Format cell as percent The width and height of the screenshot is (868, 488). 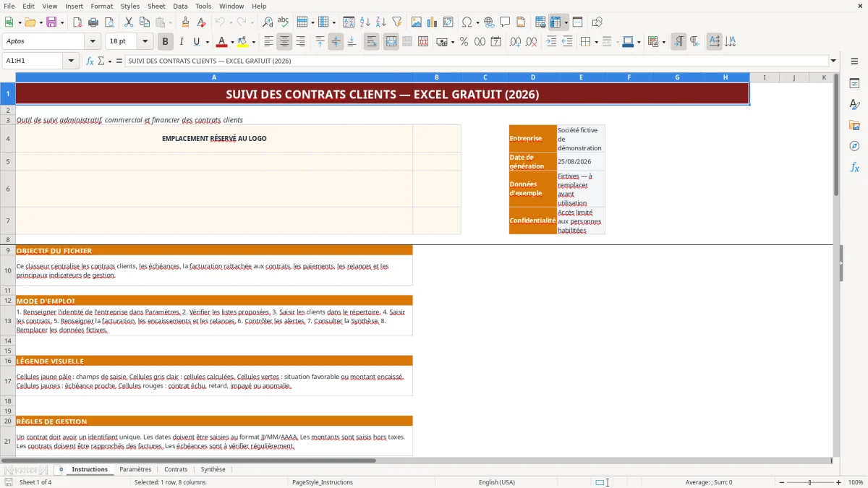[x=464, y=42]
